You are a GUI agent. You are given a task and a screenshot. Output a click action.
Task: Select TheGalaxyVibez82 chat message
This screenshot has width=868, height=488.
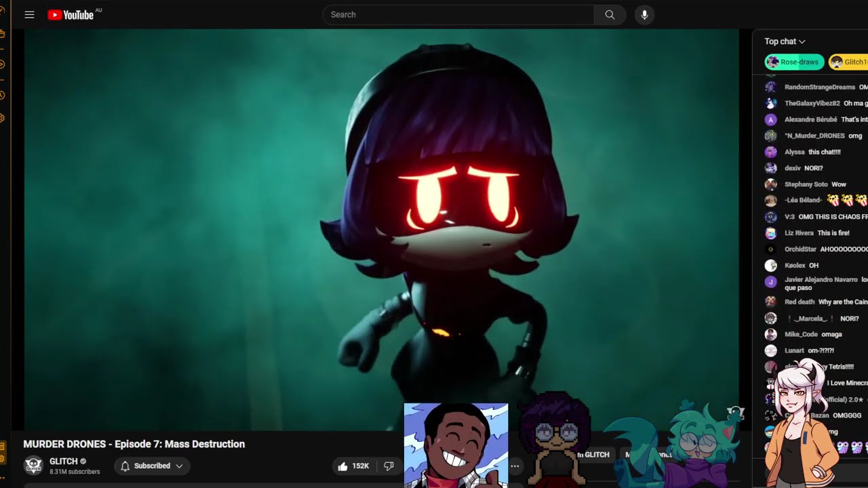(x=816, y=103)
